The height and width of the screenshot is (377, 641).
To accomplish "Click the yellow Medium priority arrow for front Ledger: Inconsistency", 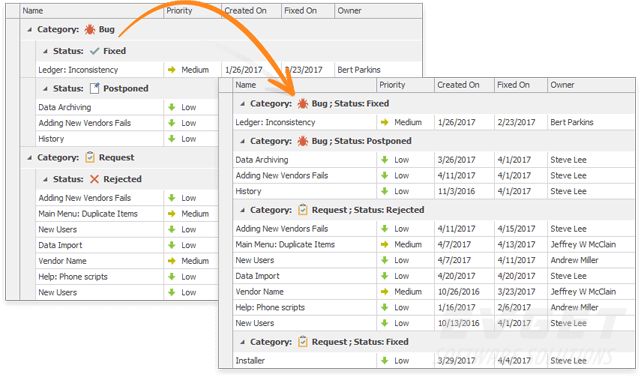I will pos(385,122).
